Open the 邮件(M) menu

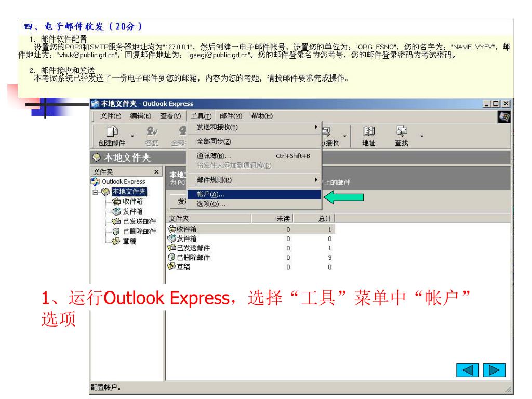click(x=231, y=116)
